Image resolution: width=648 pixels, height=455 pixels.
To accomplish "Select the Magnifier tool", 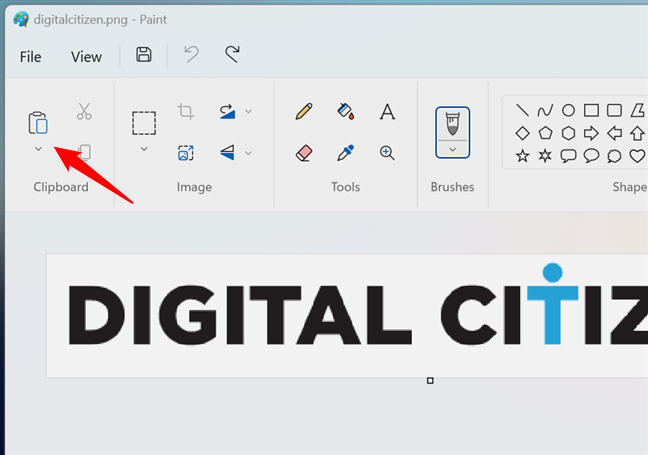I will click(x=387, y=153).
